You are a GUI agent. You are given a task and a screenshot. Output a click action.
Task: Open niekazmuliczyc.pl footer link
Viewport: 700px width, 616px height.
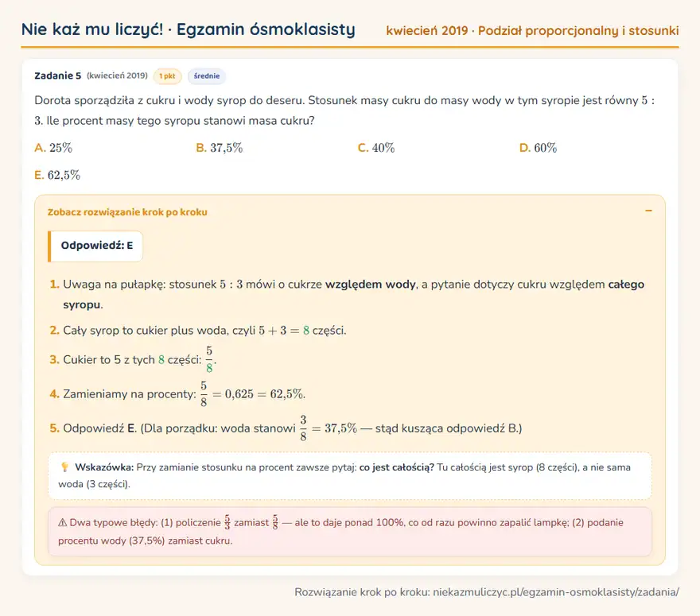pos(556,592)
